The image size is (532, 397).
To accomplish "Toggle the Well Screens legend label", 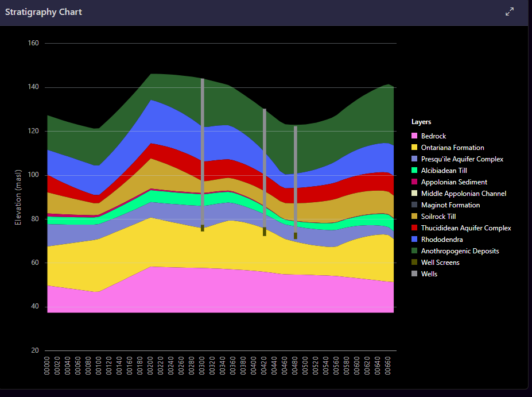I will pos(440,263).
